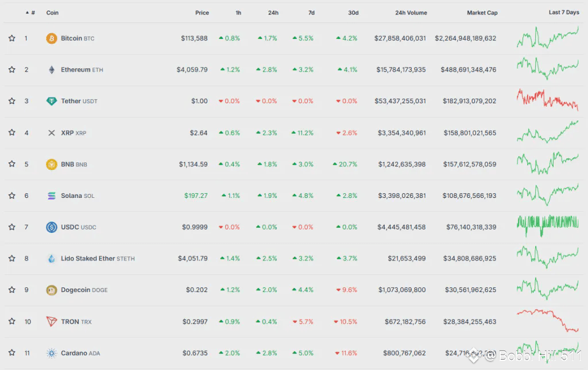
Task: Sort by rank number column arrow
Action: pos(27,13)
